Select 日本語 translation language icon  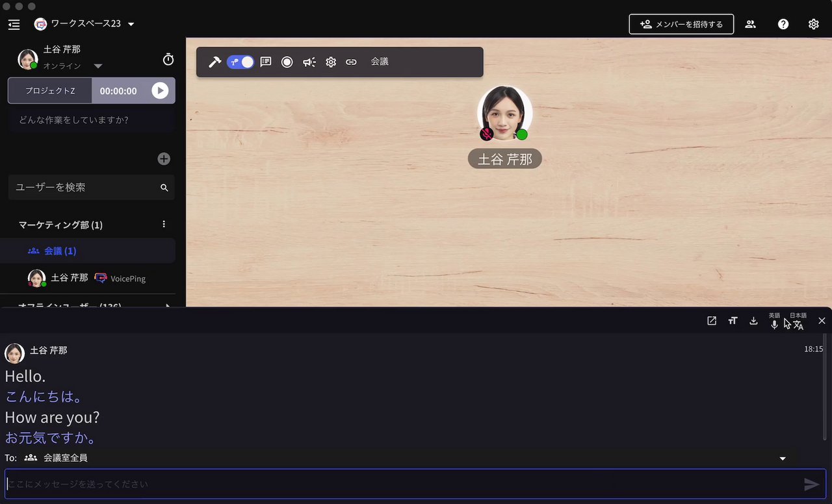tap(798, 321)
